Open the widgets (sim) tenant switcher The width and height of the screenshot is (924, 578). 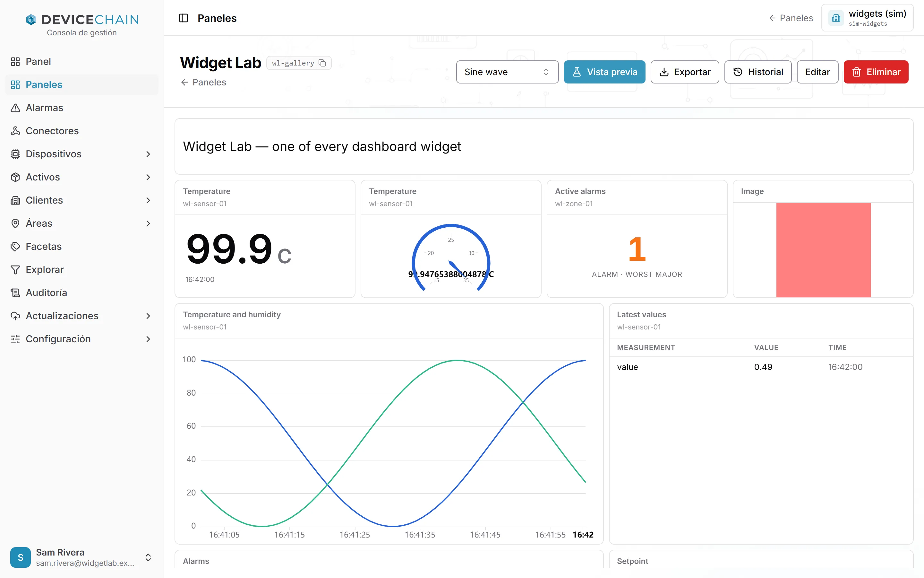[867, 18]
